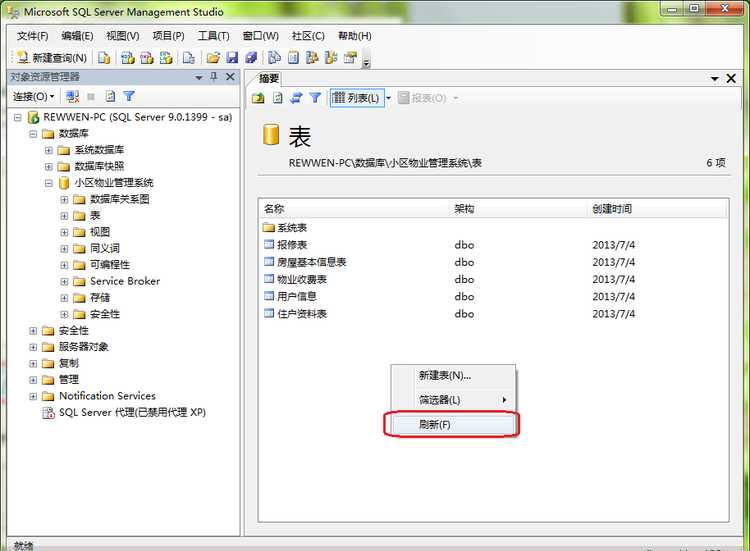Click the Refresh icon in 摘要 toolbar

click(x=277, y=98)
